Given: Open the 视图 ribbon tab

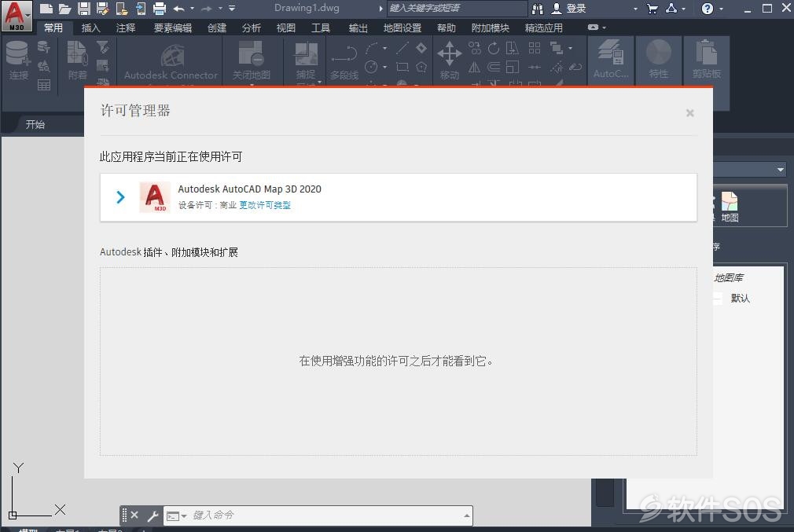Looking at the screenshot, I should point(285,28).
